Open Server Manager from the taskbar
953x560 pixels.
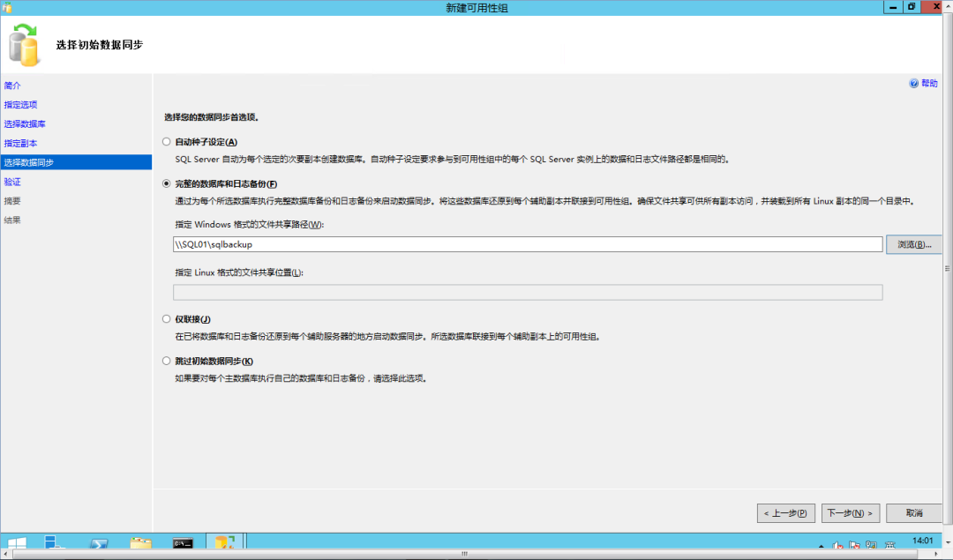pyautogui.click(x=55, y=543)
